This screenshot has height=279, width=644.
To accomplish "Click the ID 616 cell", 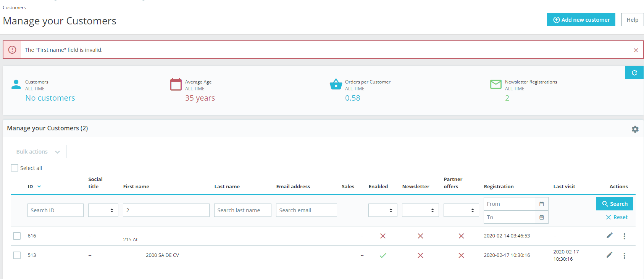I will point(32,236).
